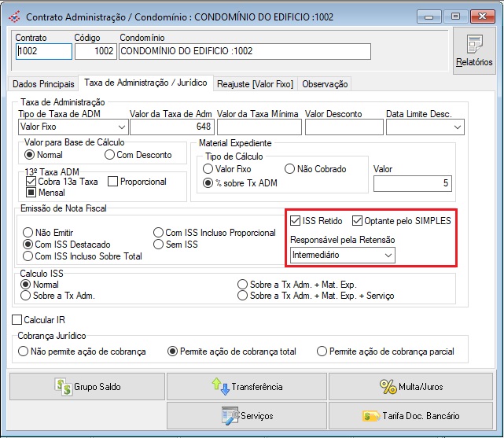This screenshot has width=504, height=438.
Task: Click the Serviços tools icon
Action: coord(229,414)
